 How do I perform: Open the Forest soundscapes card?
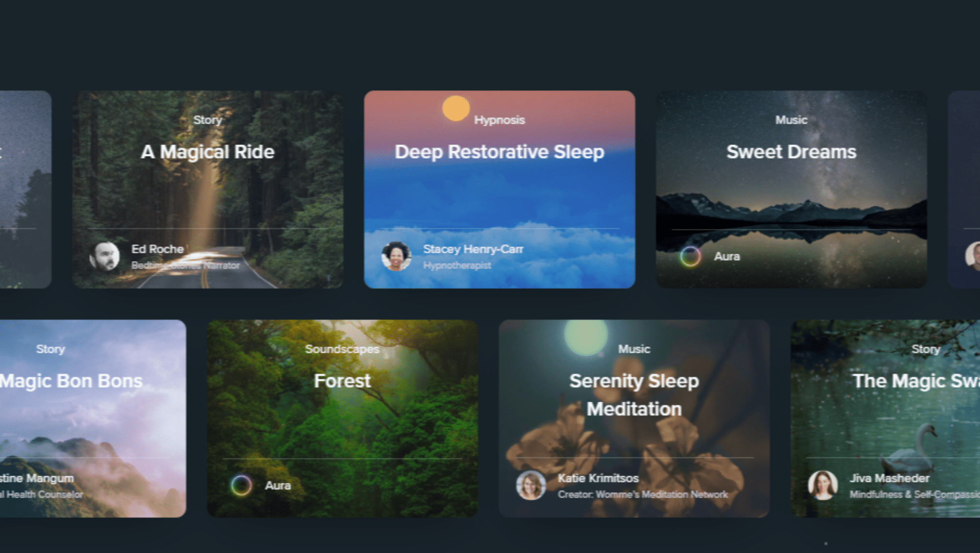[x=343, y=419]
